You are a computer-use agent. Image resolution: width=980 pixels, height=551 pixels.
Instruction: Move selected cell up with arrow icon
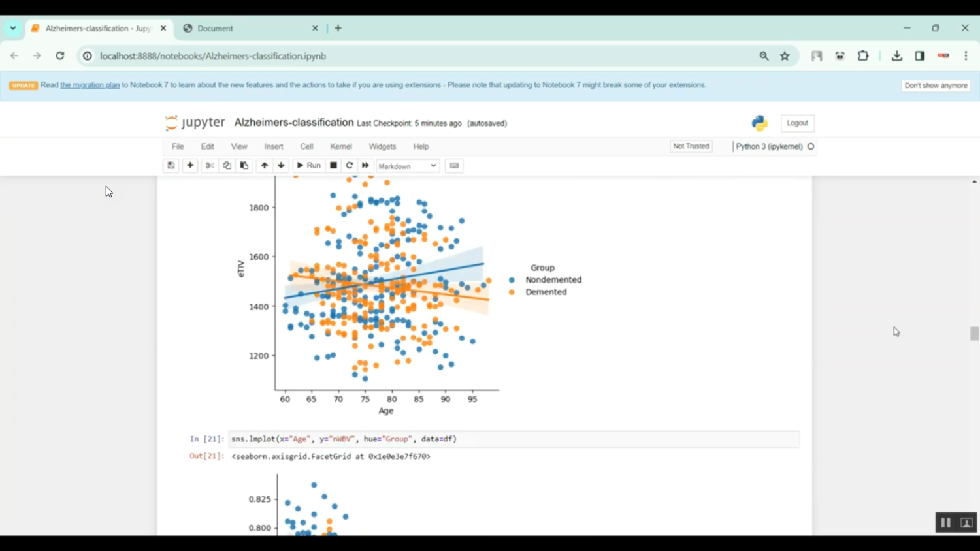pos(264,165)
